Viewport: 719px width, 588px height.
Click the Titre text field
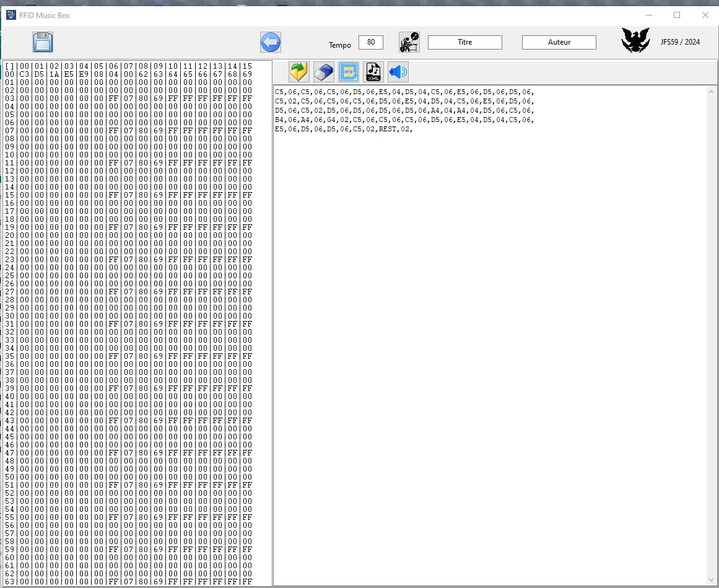[465, 42]
